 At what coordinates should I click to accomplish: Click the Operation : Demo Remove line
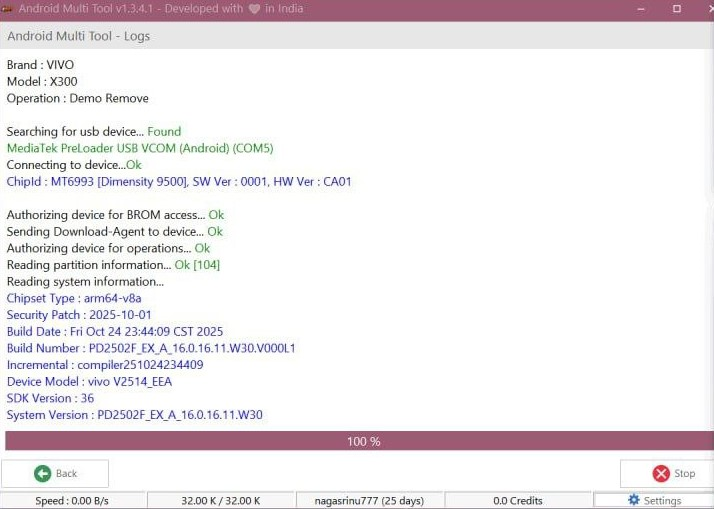click(x=77, y=98)
